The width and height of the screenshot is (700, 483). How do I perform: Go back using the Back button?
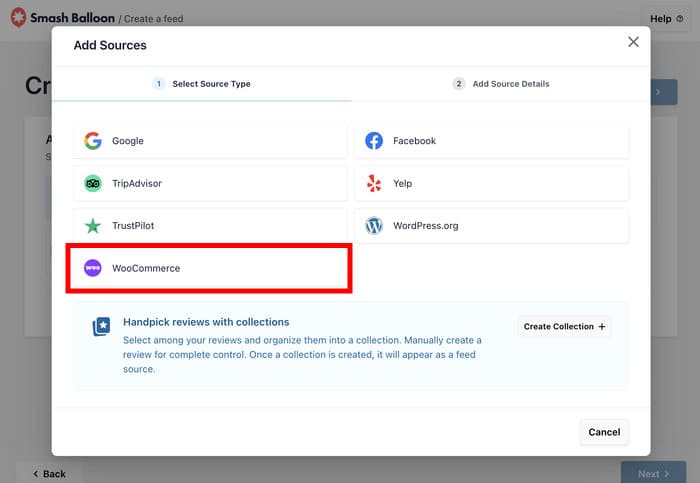point(47,473)
